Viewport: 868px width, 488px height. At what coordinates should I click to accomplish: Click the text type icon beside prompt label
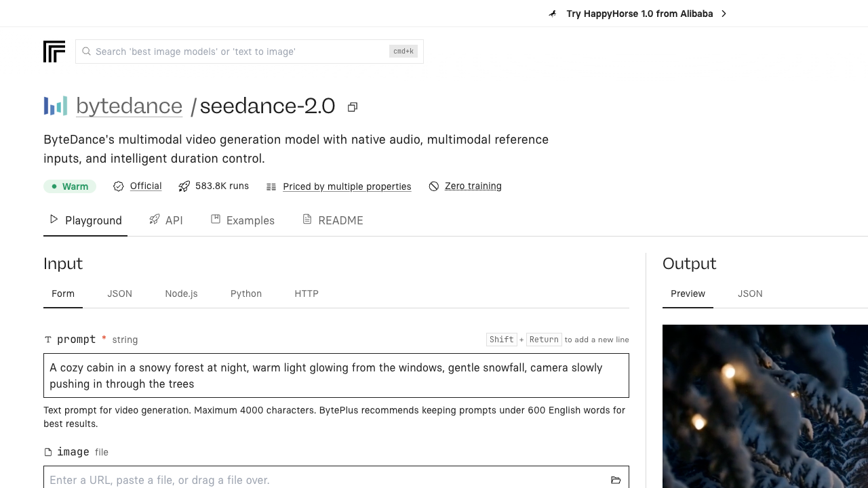(x=48, y=340)
